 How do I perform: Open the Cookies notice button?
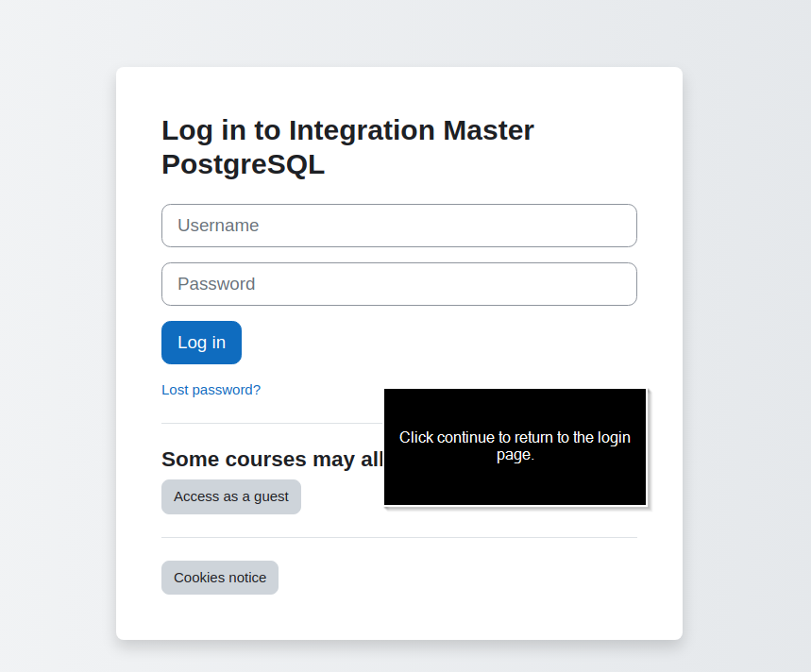[x=220, y=578]
